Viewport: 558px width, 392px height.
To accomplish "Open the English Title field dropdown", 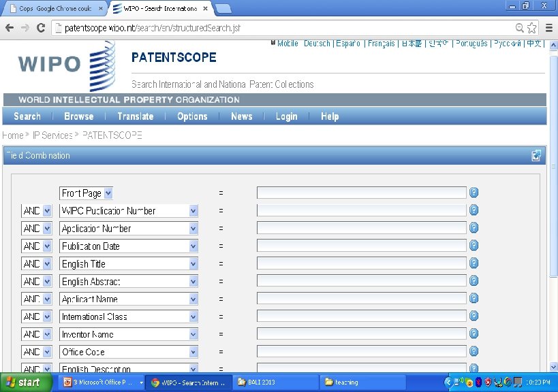I will [x=129, y=263].
